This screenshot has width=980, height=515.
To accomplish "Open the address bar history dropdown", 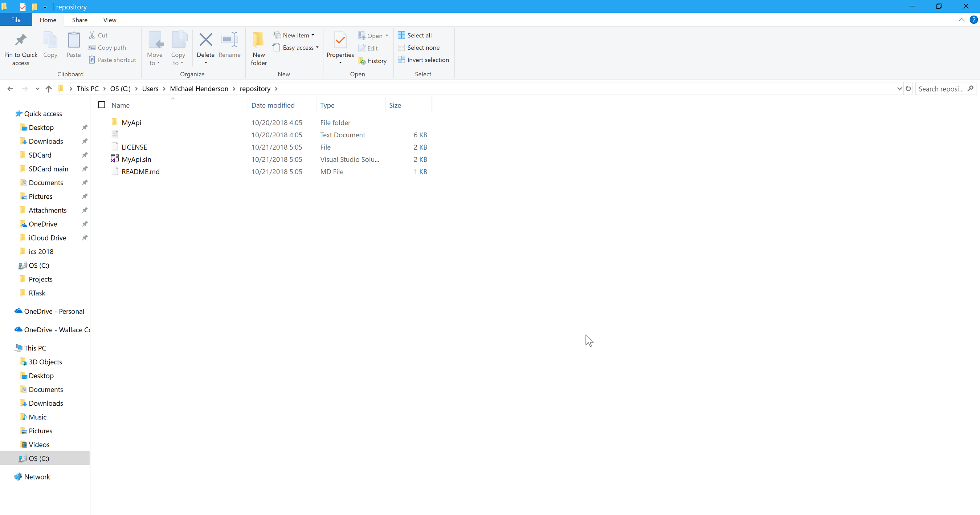I will click(x=899, y=88).
